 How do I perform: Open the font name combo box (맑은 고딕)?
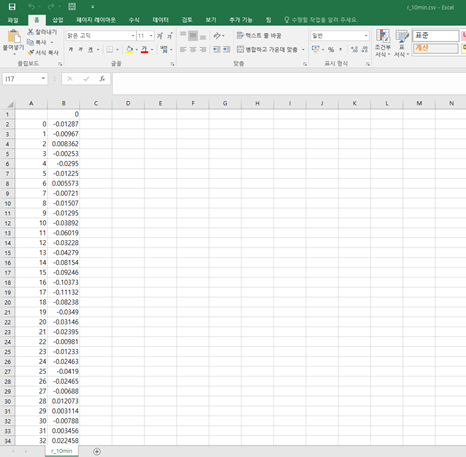pos(101,36)
